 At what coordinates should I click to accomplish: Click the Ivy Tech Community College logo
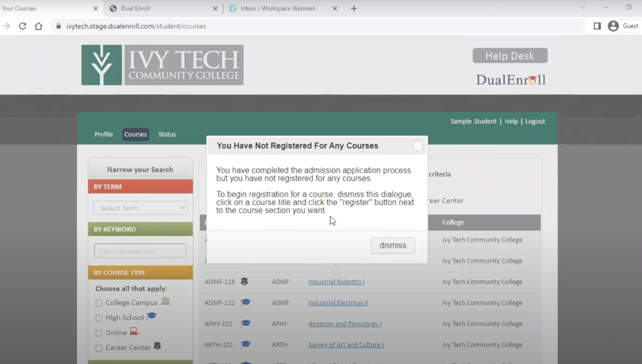pyautogui.click(x=162, y=65)
